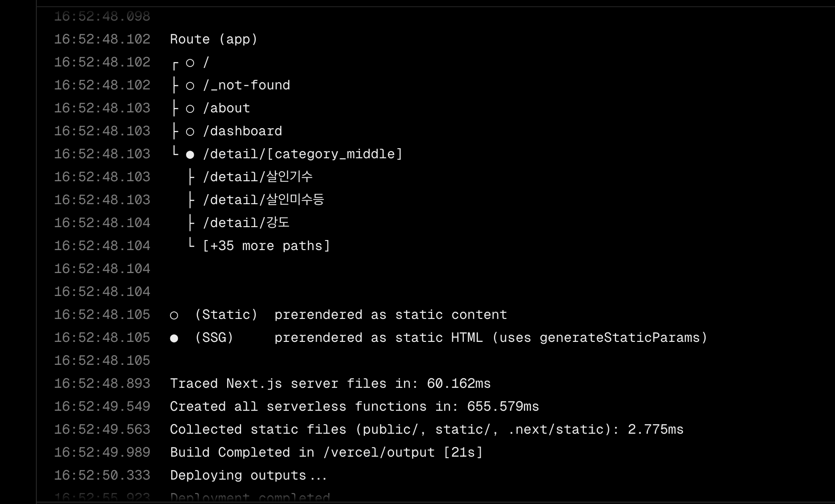Click the static marker circle next to /_not-found
The image size is (835, 504).
(190, 86)
